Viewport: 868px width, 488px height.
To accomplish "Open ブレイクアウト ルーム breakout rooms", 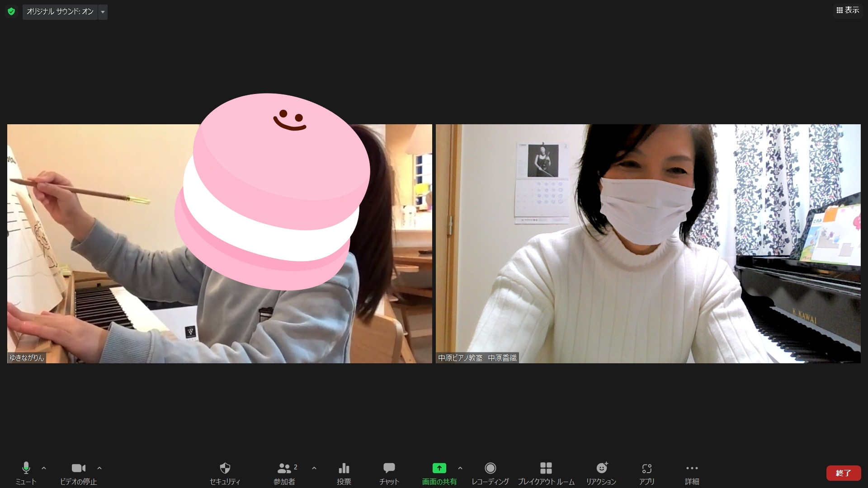I will click(546, 473).
